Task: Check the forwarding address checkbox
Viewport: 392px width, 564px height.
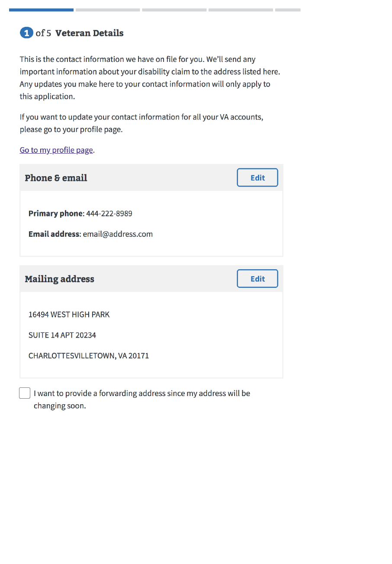Action: (x=25, y=393)
